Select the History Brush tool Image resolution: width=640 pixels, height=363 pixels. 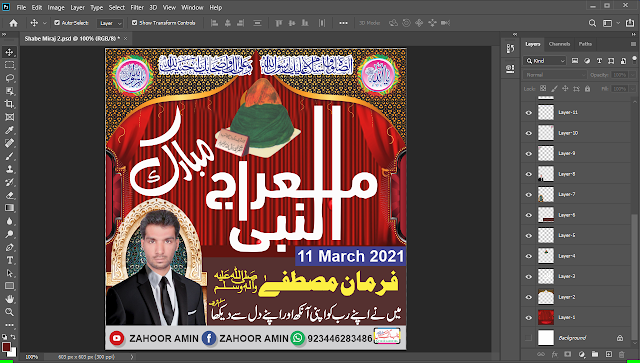click(x=9, y=182)
